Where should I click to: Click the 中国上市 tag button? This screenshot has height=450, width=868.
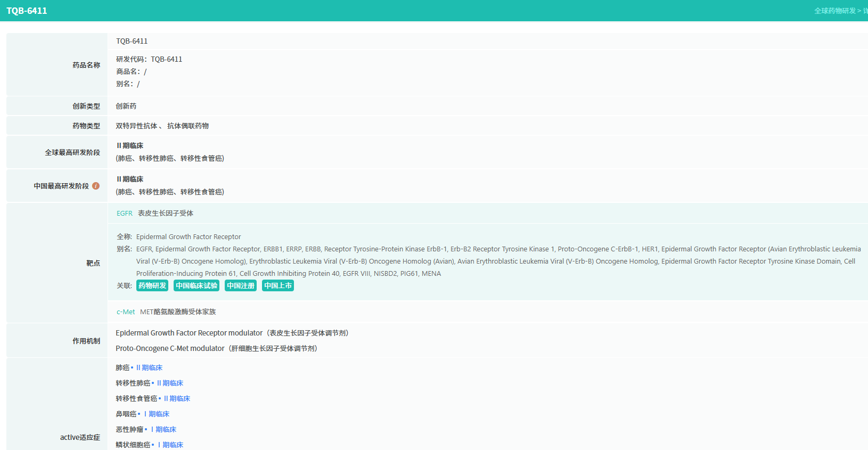(x=278, y=285)
